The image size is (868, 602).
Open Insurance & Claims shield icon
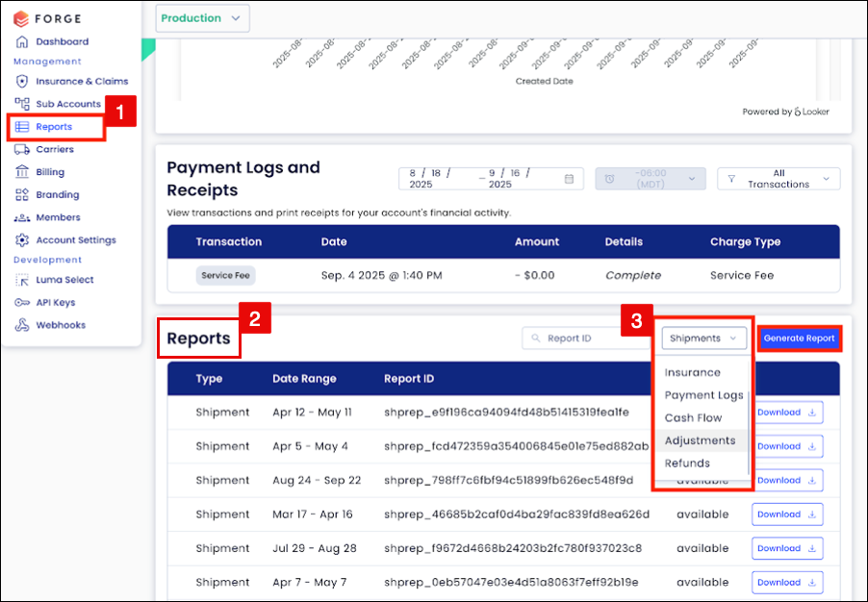[x=22, y=82]
